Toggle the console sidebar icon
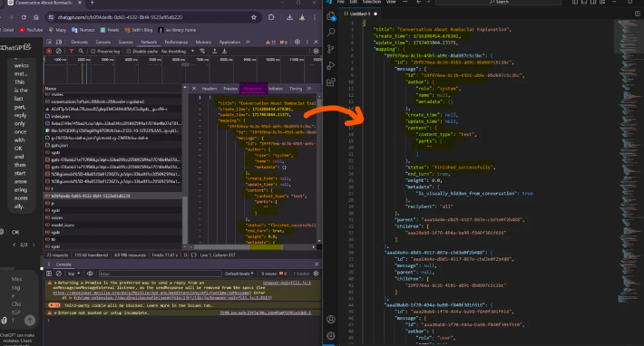The height and width of the screenshot is (346, 644). tap(49, 274)
